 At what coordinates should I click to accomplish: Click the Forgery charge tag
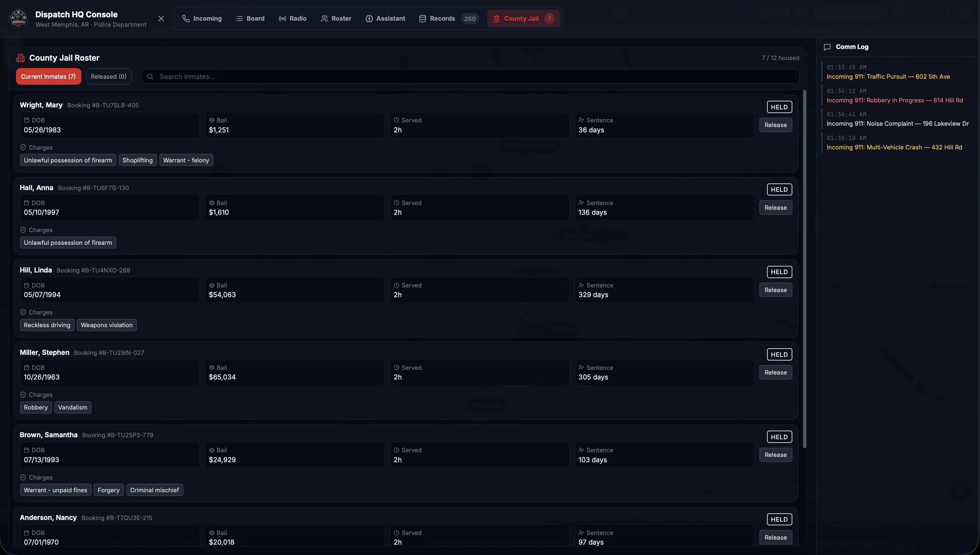point(109,490)
